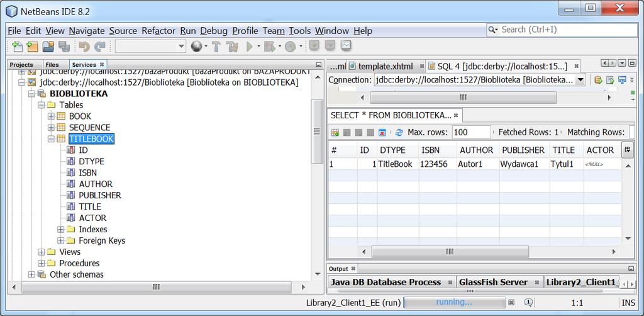The image size is (644, 316).
Task: Click the Truncate Table icon with the red X
Action: click(382, 132)
